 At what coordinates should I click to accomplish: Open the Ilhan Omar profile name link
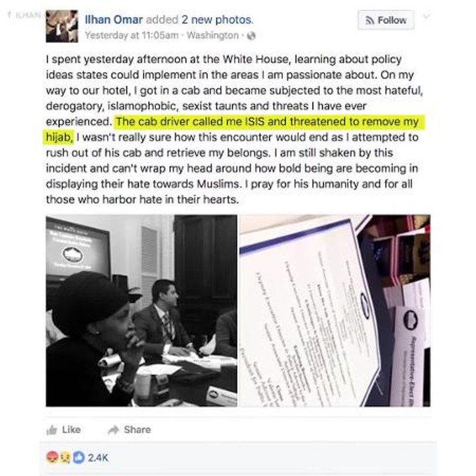tap(114, 20)
